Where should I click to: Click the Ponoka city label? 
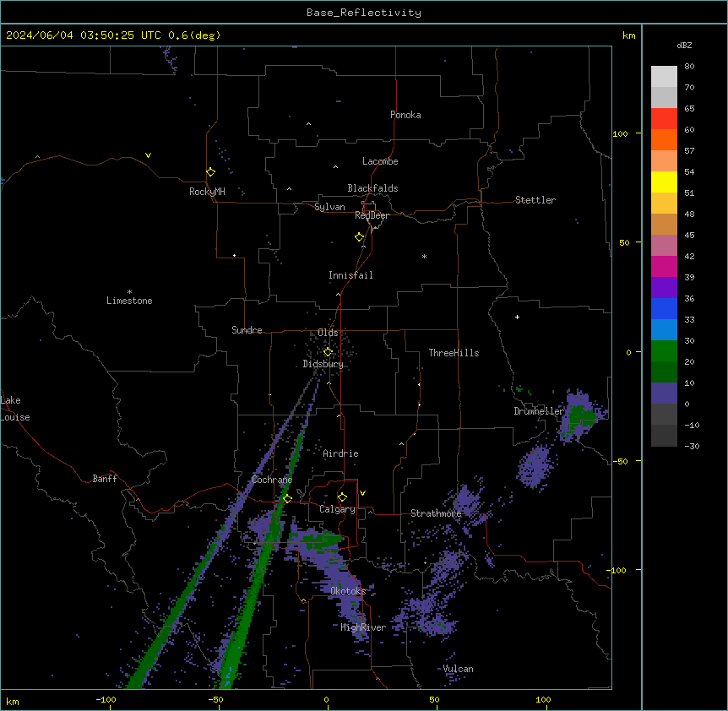(x=405, y=115)
